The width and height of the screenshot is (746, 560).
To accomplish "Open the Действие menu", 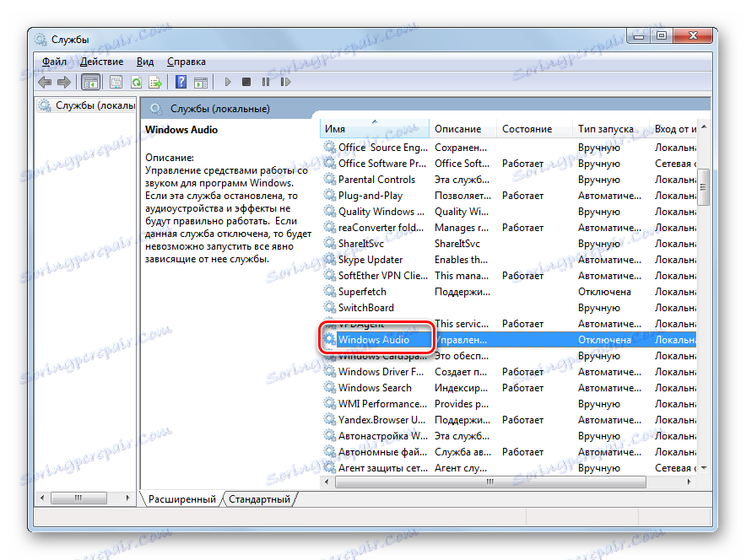I will click(x=102, y=62).
